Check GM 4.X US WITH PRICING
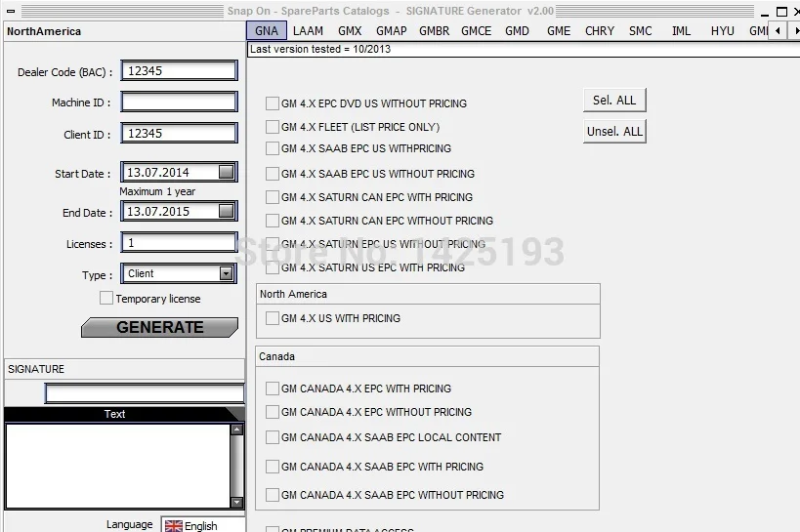 click(x=273, y=318)
